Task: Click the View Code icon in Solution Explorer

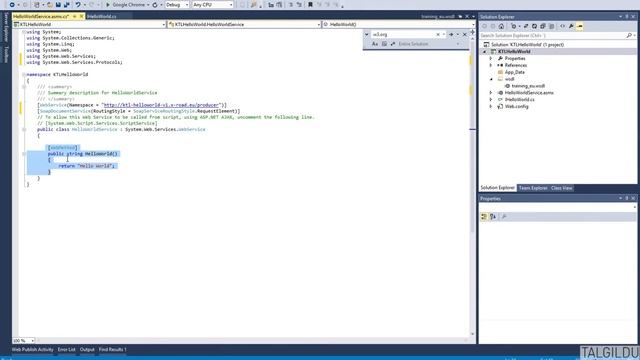Action: tap(562, 26)
